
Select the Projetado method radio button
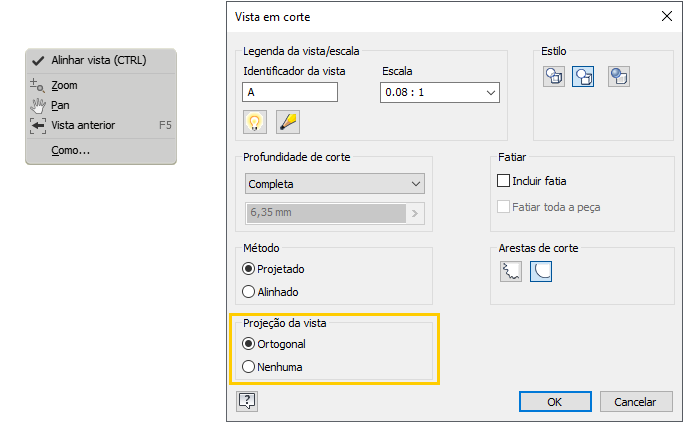[249, 269]
